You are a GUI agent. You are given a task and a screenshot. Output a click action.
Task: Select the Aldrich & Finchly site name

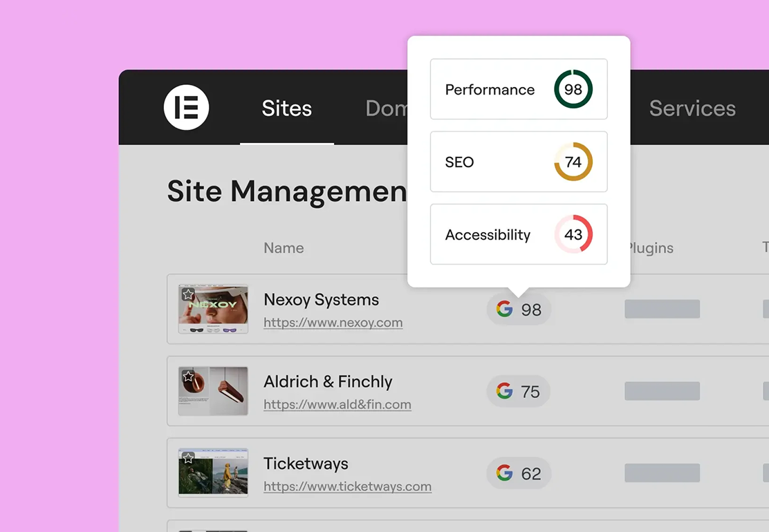pyautogui.click(x=328, y=381)
